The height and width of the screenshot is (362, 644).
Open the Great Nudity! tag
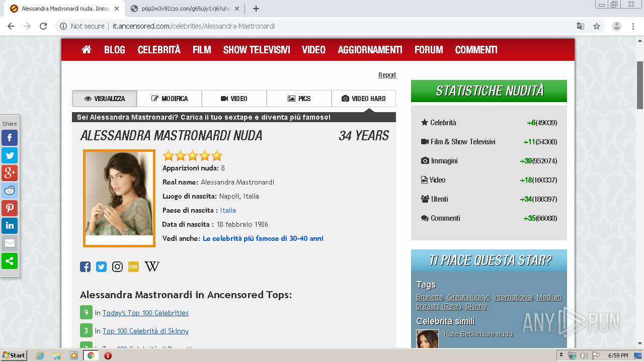[468, 297]
